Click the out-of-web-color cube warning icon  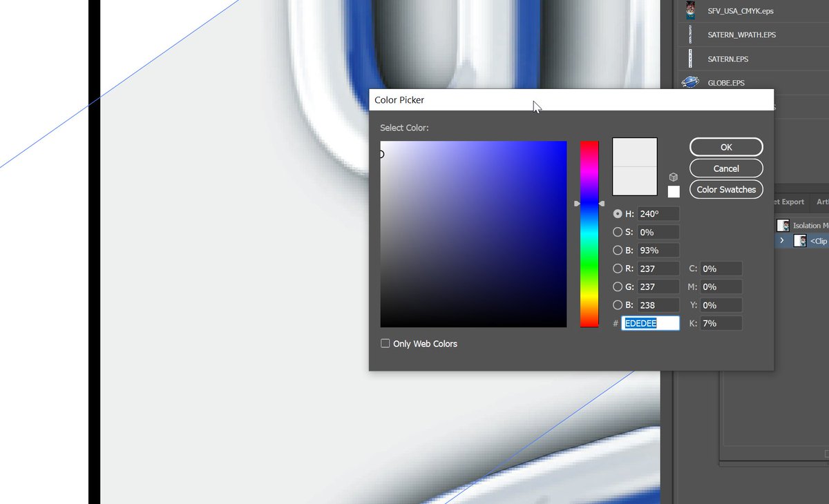[674, 177]
